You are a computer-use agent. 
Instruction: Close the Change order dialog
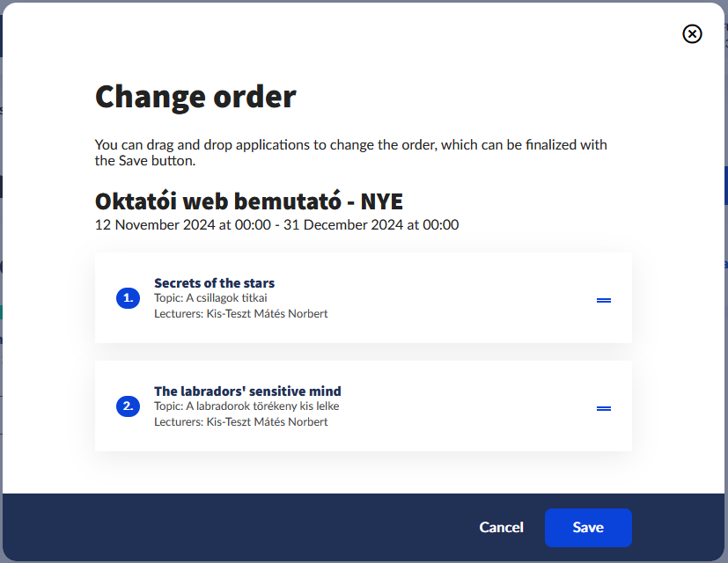coord(692,34)
